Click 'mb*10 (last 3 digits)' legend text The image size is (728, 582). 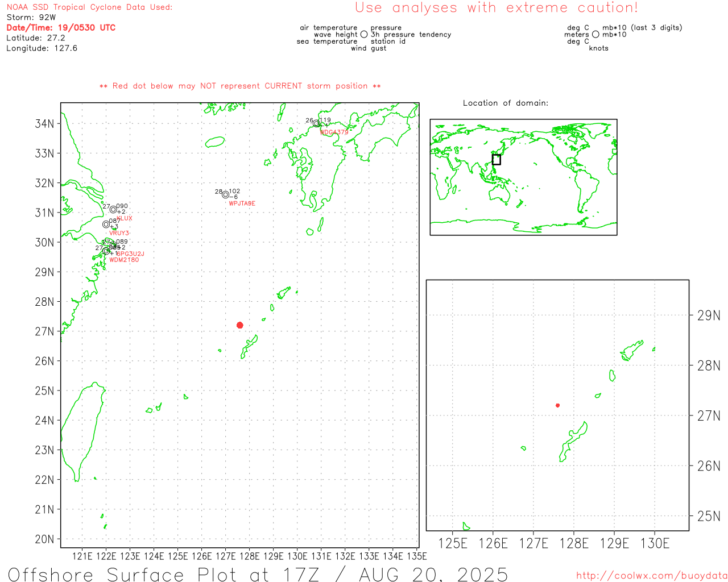[x=642, y=28]
